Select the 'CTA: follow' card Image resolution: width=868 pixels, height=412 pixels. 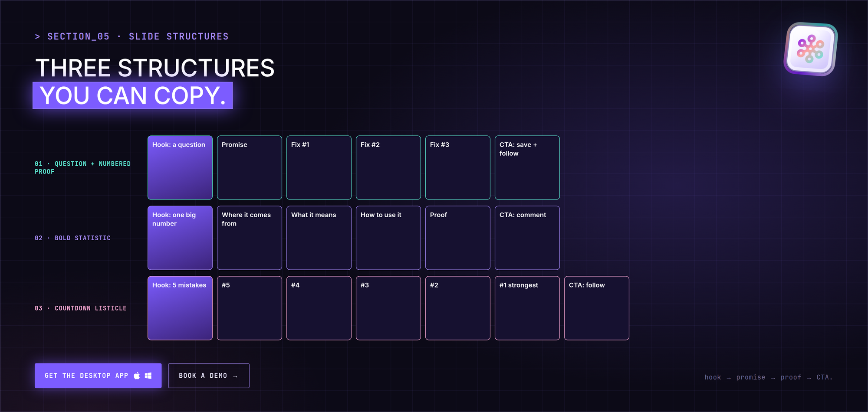tap(597, 308)
